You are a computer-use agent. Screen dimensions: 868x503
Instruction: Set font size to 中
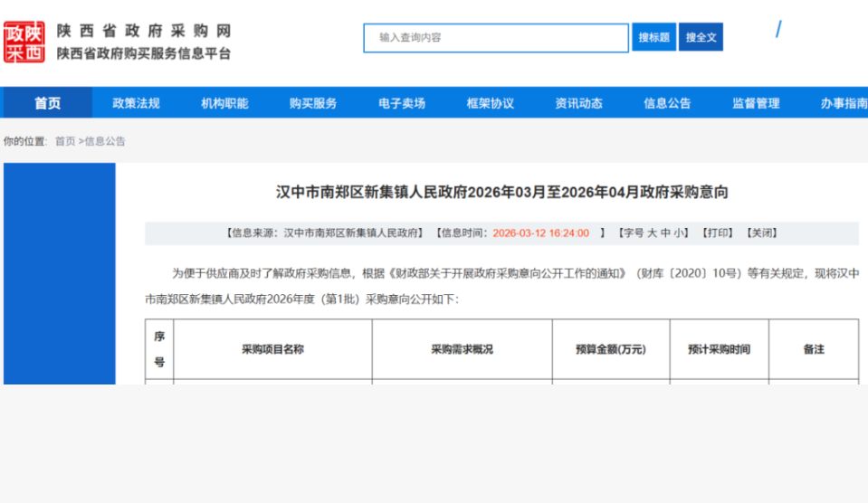[x=665, y=233]
